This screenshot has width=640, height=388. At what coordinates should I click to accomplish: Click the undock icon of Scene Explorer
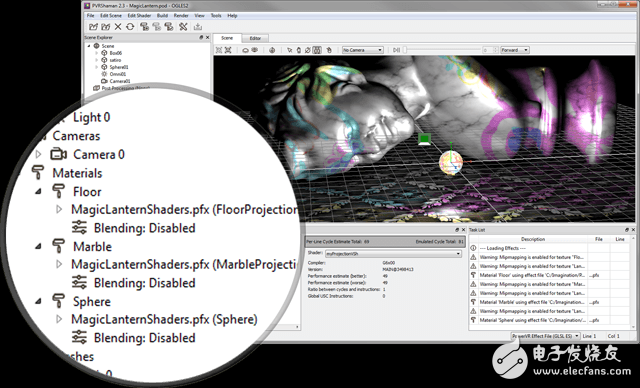pos(201,38)
